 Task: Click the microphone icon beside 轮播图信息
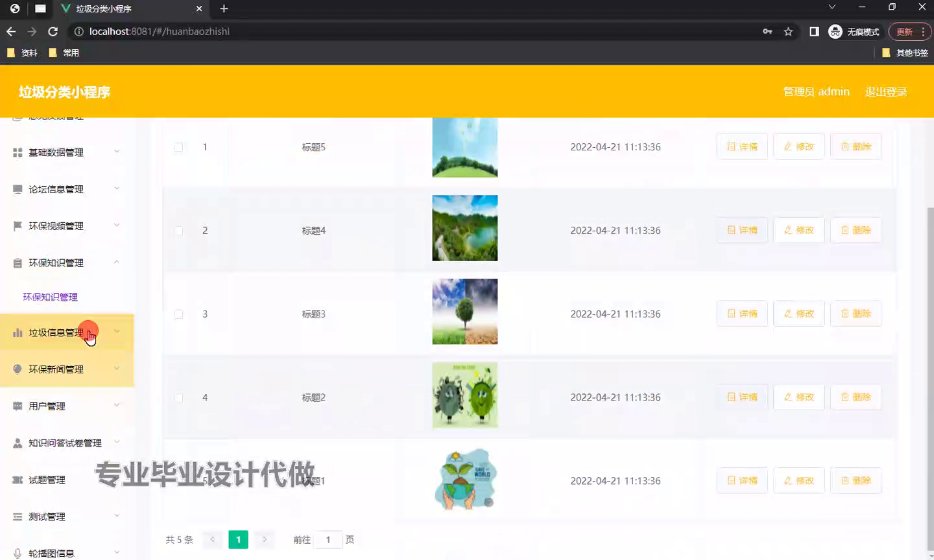click(18, 554)
